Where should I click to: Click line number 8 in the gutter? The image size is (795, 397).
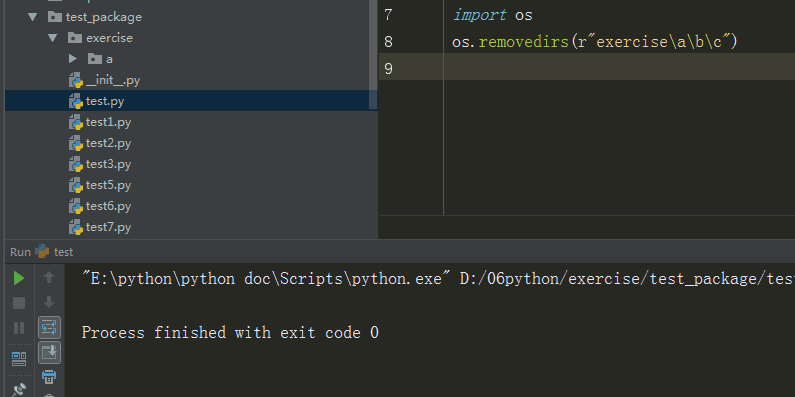click(x=388, y=42)
